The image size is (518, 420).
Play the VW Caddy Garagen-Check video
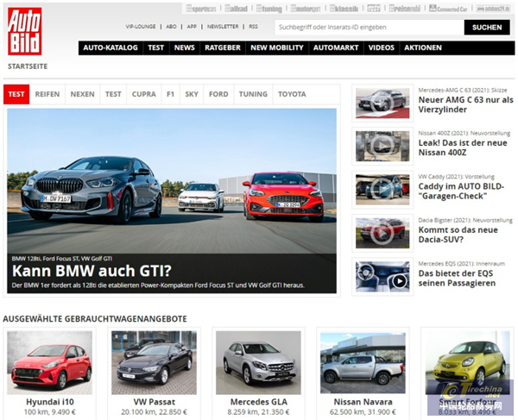tap(382, 190)
